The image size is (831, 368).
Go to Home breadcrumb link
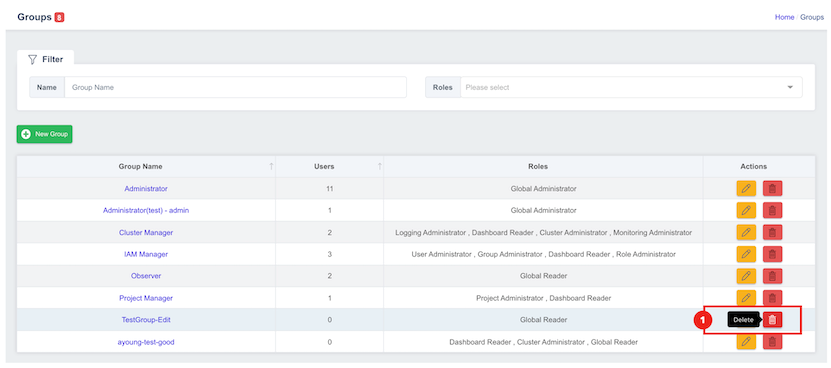(x=784, y=17)
